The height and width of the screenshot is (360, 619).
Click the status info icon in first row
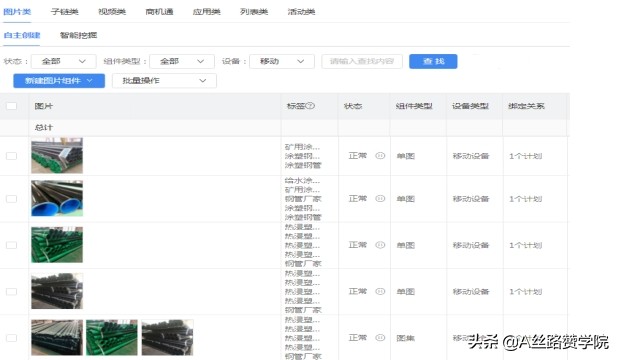380,156
